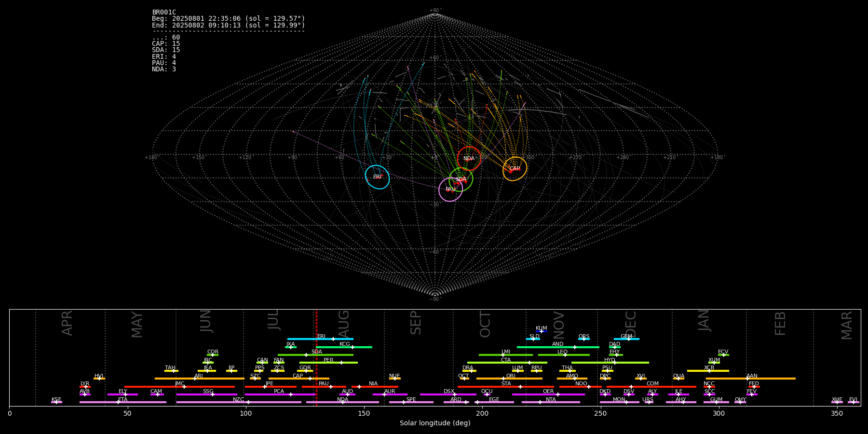
Task: Click the GEM shower bar in timeline
Action: tap(626, 339)
